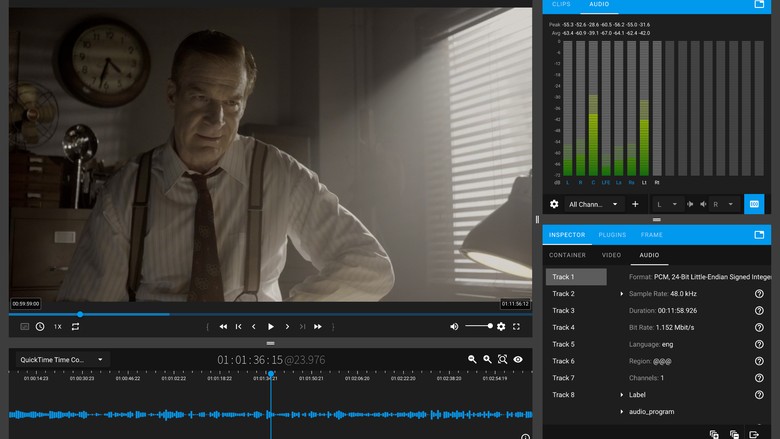Fast-forward with the double-arrow forward button
Viewport: 780px width, 439px height.
(317, 327)
